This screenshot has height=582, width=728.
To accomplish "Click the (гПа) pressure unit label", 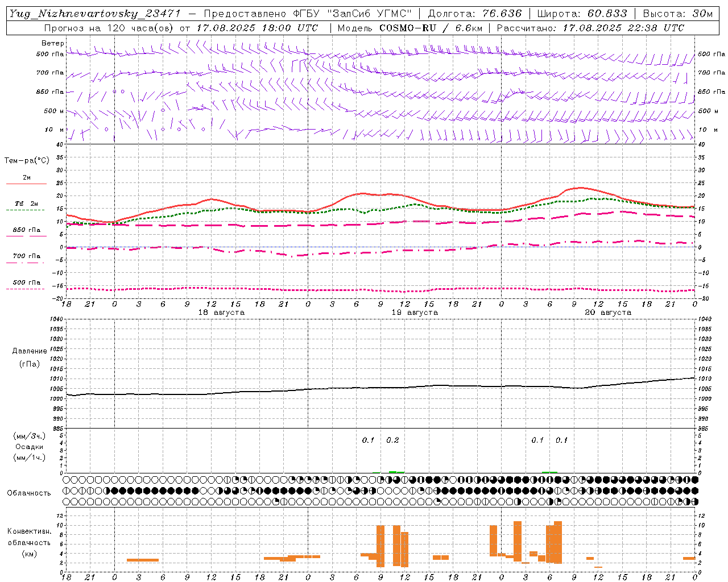I will point(30,364).
